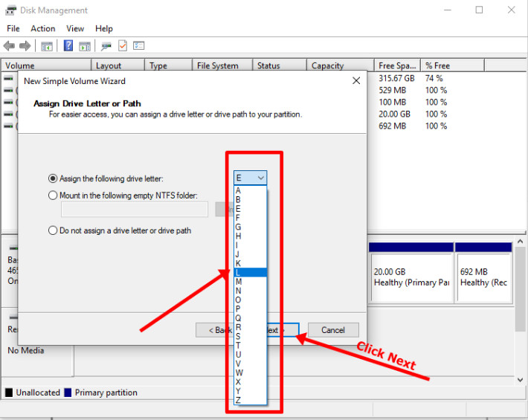The height and width of the screenshot is (420, 528).
Task: Click the Show/Hide Console Tree toolbar icon
Action: click(46, 46)
